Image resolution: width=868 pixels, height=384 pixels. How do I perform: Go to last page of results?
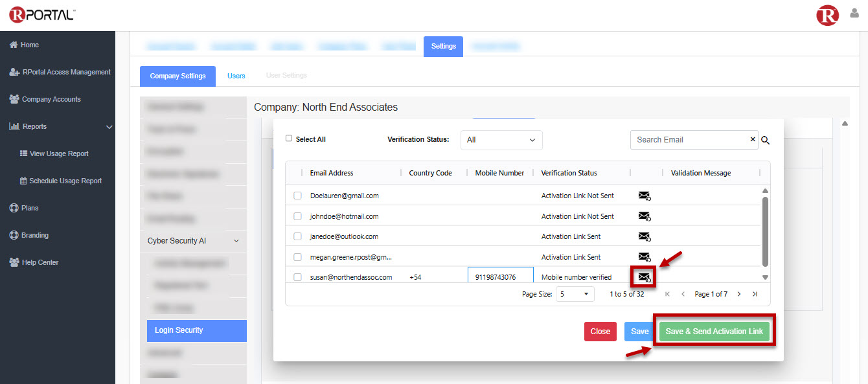(x=755, y=294)
